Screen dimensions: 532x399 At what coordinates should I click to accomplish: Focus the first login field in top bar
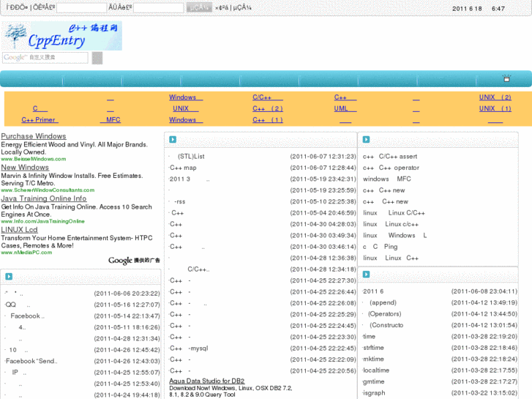tap(81, 7)
